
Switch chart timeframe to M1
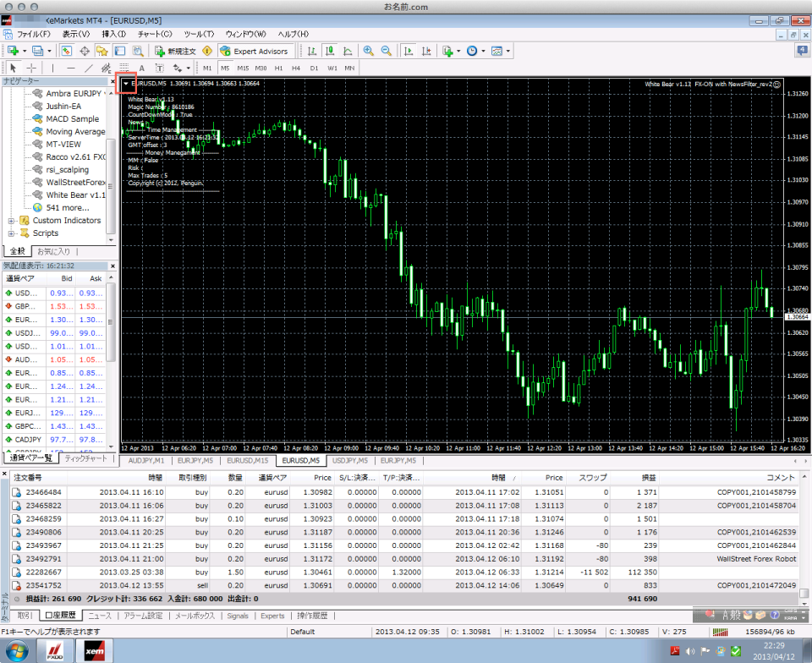pyautogui.click(x=207, y=68)
